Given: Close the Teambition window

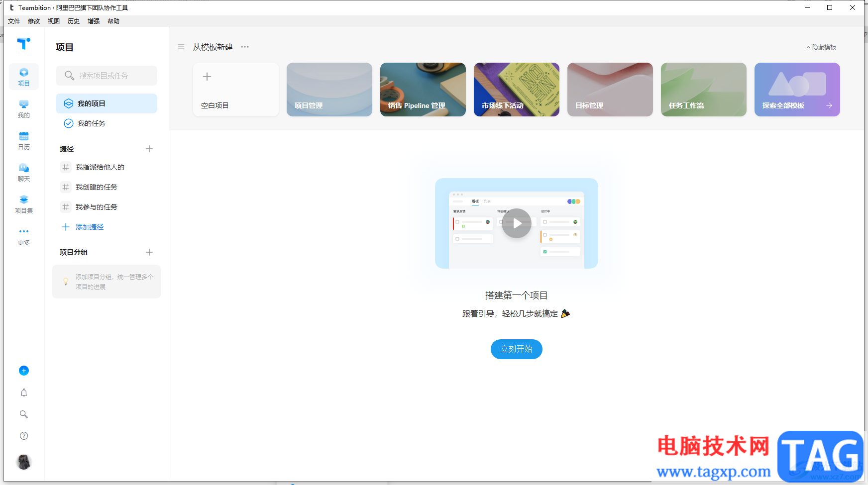Looking at the screenshot, I should click(x=853, y=7).
